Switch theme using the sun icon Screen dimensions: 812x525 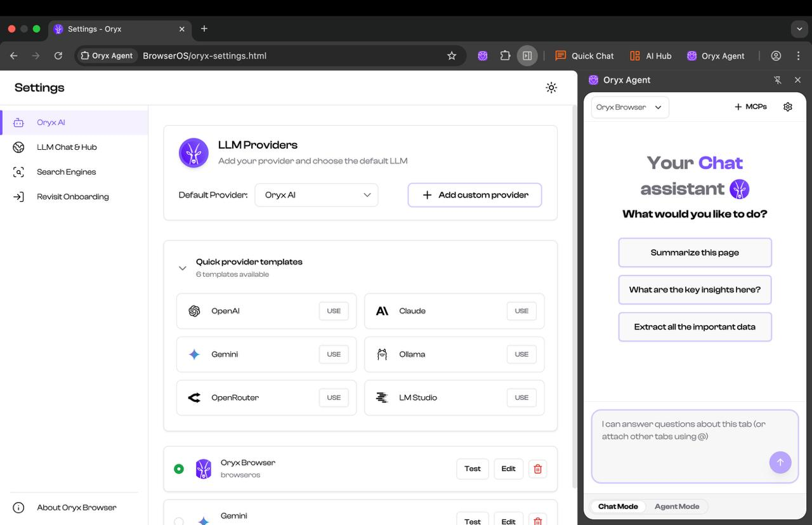(x=551, y=88)
